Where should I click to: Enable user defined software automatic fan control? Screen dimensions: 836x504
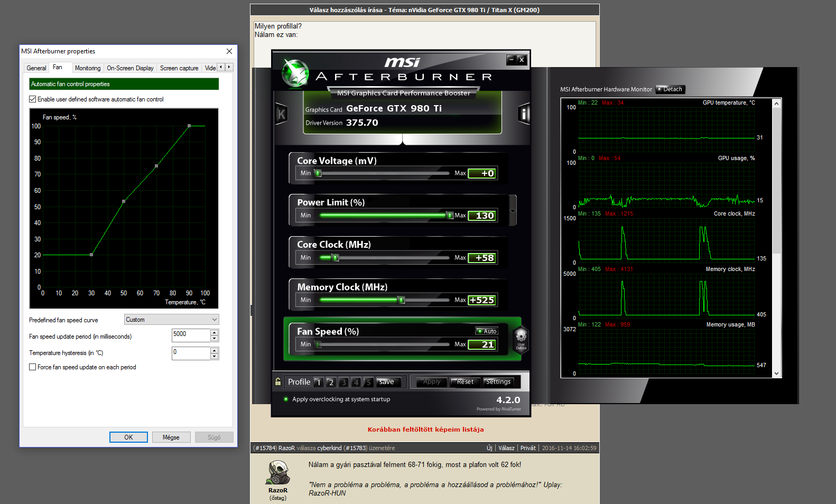[33, 99]
